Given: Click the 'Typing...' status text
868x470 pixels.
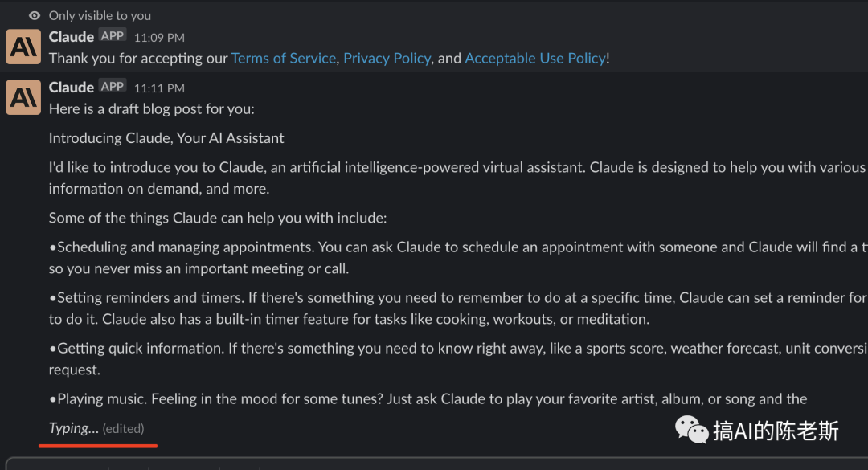Looking at the screenshot, I should pyautogui.click(x=74, y=428).
